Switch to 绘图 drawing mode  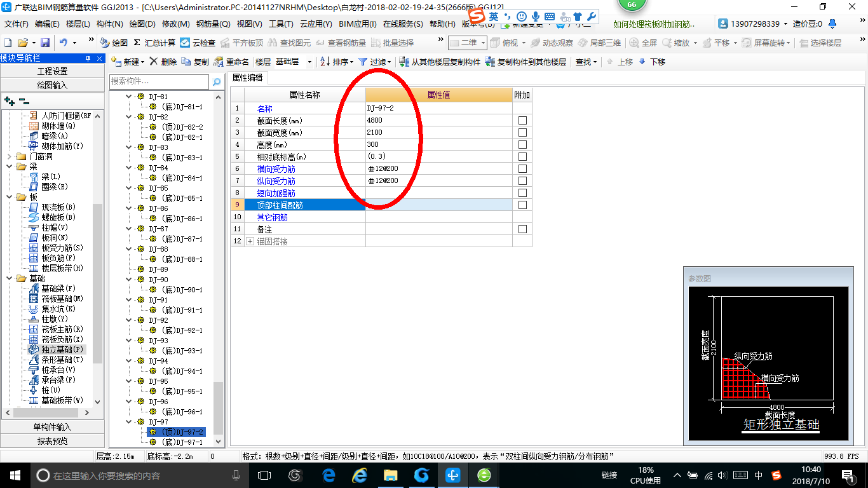[114, 43]
